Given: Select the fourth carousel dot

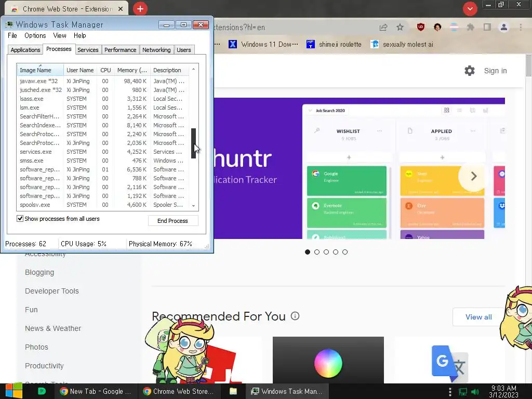Looking at the screenshot, I should point(336,252).
